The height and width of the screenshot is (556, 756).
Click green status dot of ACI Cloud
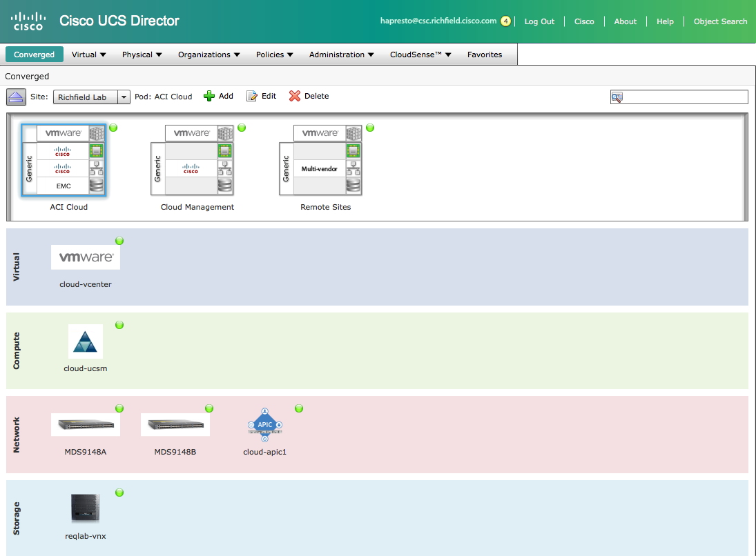click(113, 128)
